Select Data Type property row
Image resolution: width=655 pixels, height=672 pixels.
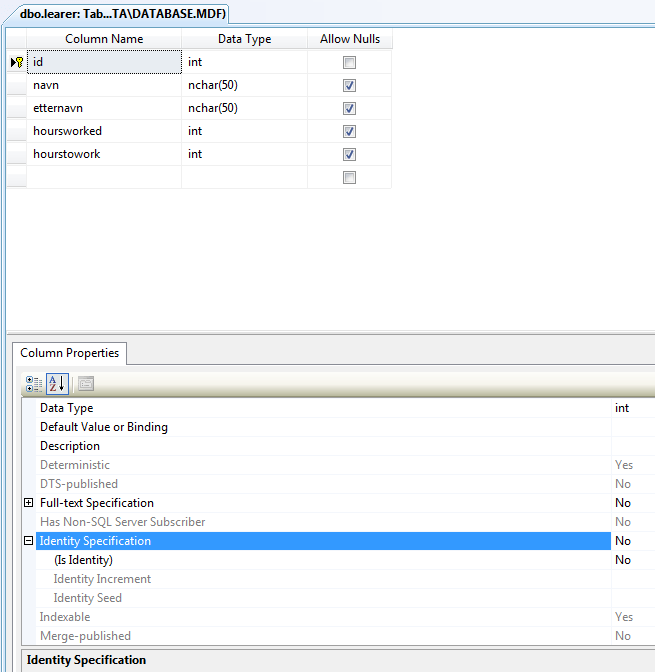tap(324, 408)
